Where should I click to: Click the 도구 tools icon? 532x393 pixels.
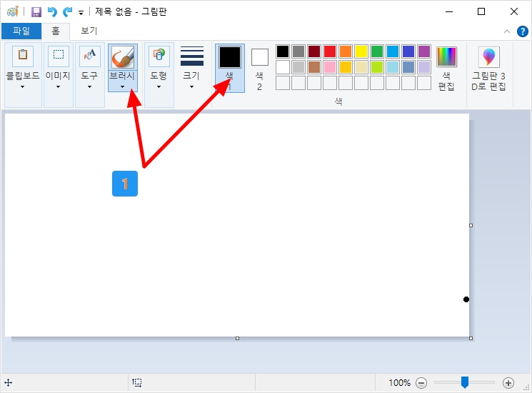pos(89,56)
